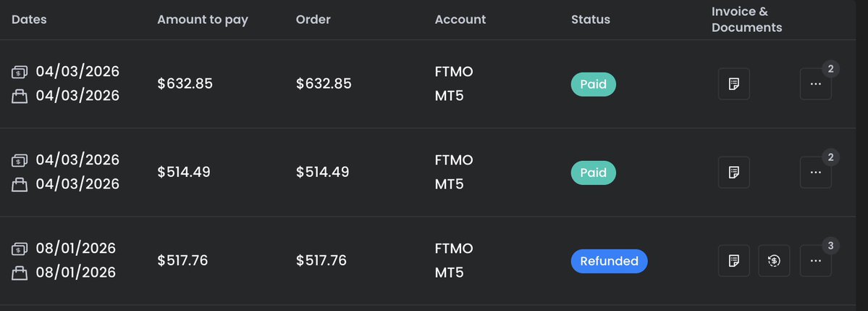Viewport: 868px width, 311px height.
Task: Expand more options menu for $514.49 order
Action: tap(815, 173)
